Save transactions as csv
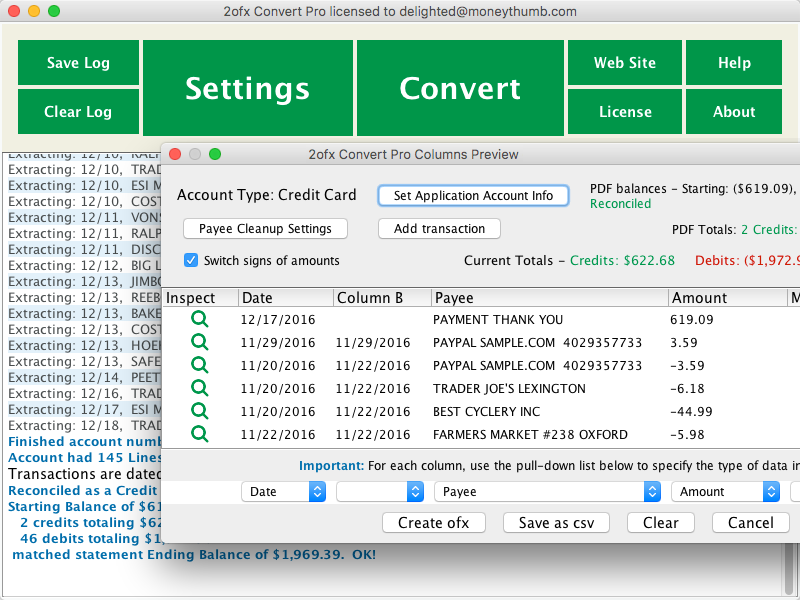This screenshot has height=600, width=800. pyautogui.click(x=556, y=522)
